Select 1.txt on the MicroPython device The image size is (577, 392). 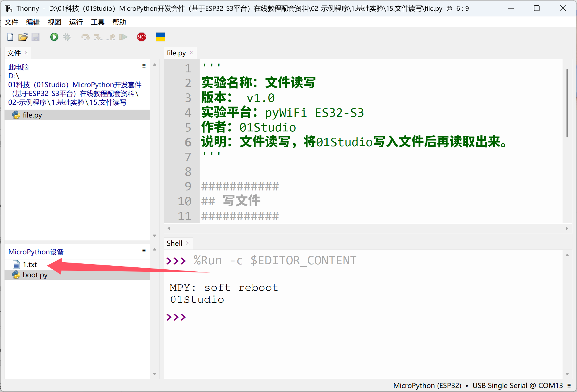tap(30, 265)
